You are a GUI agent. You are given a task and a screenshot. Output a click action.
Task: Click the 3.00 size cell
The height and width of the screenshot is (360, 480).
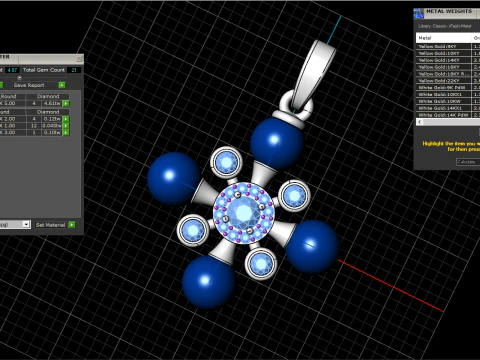pos(12,133)
